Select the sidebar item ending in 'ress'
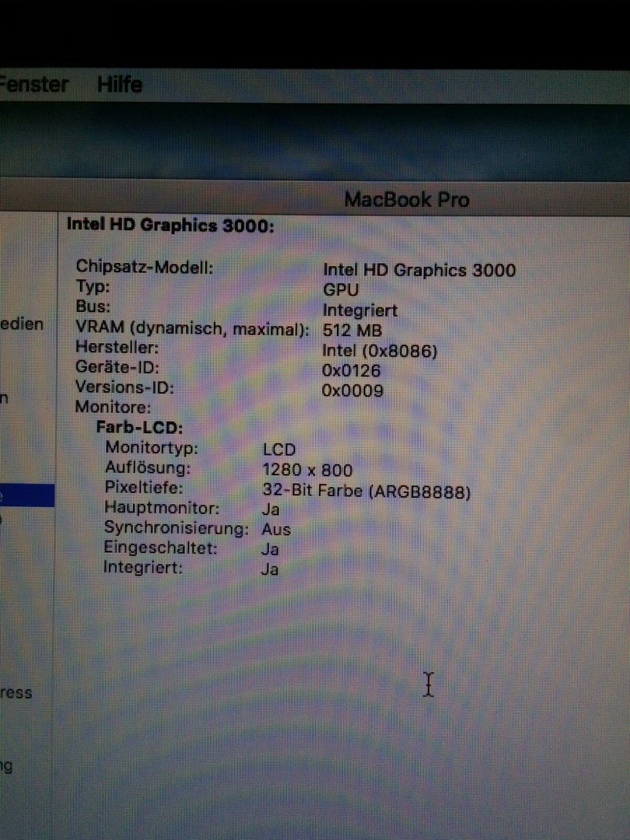The height and width of the screenshot is (840, 630). click(16, 693)
